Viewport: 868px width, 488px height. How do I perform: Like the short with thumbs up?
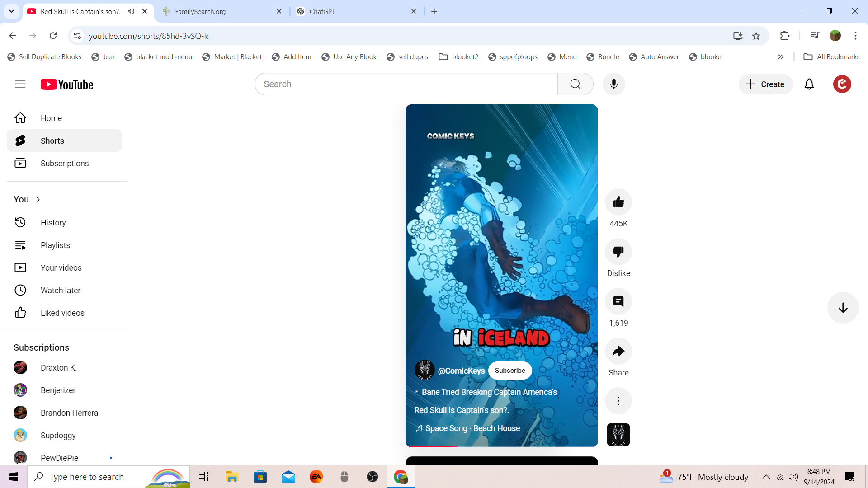coord(618,202)
